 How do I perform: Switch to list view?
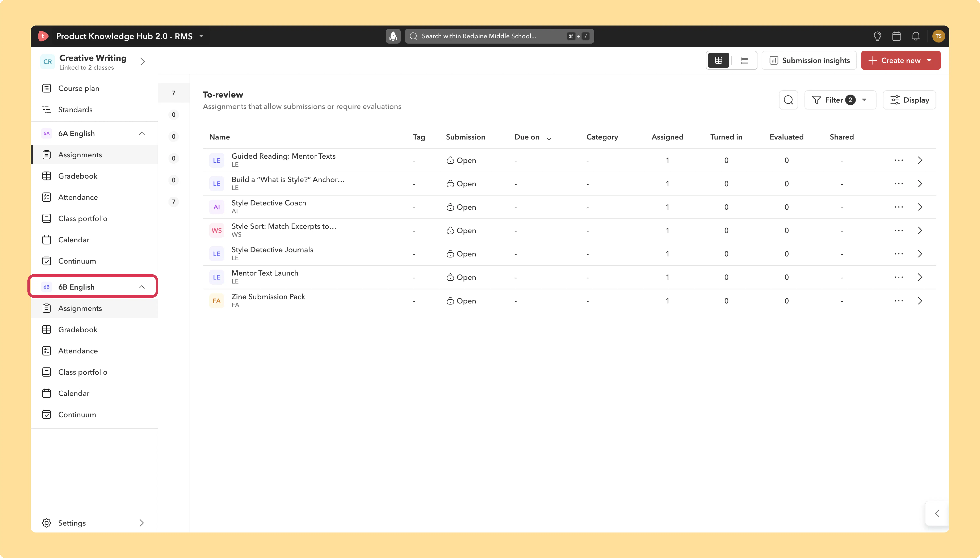pyautogui.click(x=745, y=60)
